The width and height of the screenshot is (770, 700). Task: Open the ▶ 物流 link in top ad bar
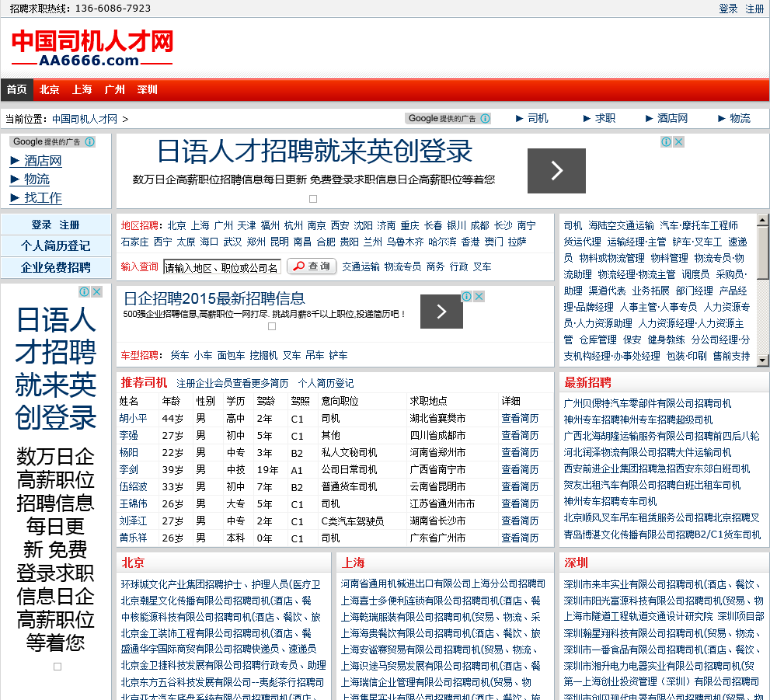click(734, 118)
